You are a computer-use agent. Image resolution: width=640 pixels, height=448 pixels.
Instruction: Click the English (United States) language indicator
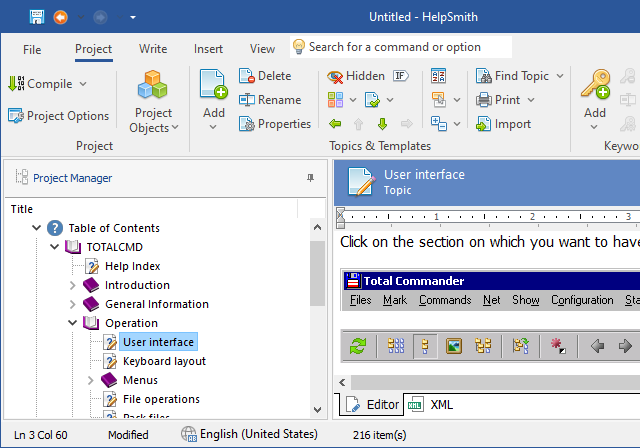click(x=249, y=434)
